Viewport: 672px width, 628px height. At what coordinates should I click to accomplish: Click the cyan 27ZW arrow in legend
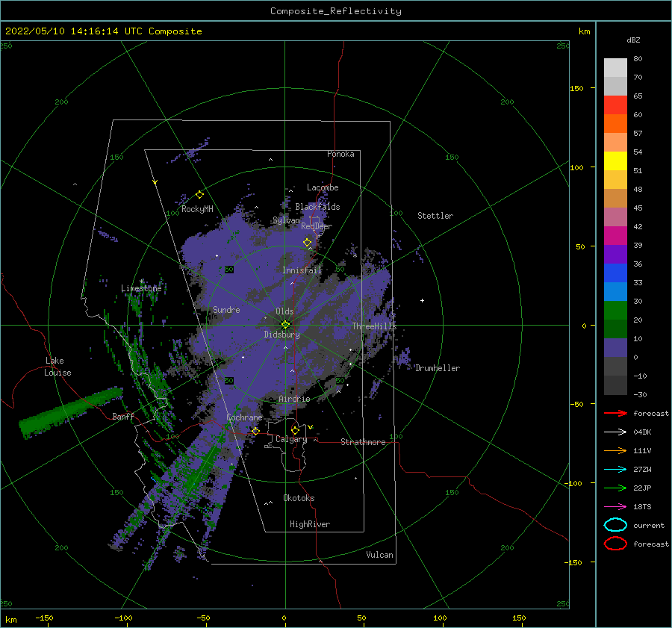coord(615,470)
